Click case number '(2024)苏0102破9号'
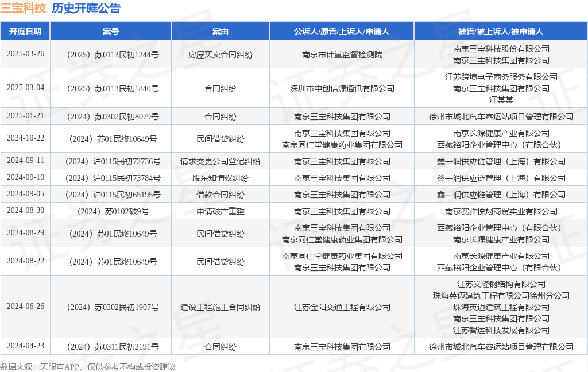 coord(113,211)
